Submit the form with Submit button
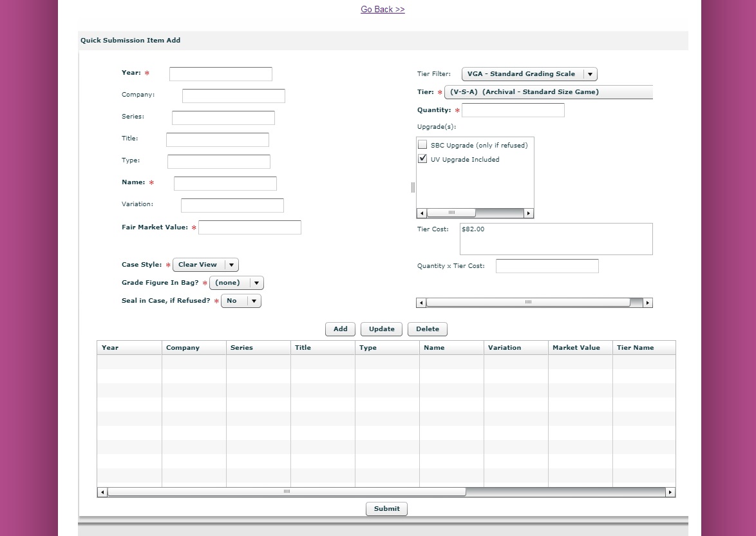The width and height of the screenshot is (756, 536). point(386,509)
